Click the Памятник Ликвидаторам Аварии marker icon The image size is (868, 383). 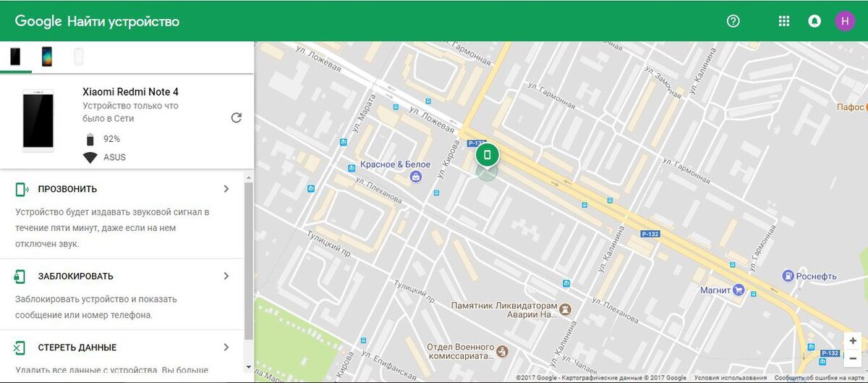pyautogui.click(x=566, y=309)
